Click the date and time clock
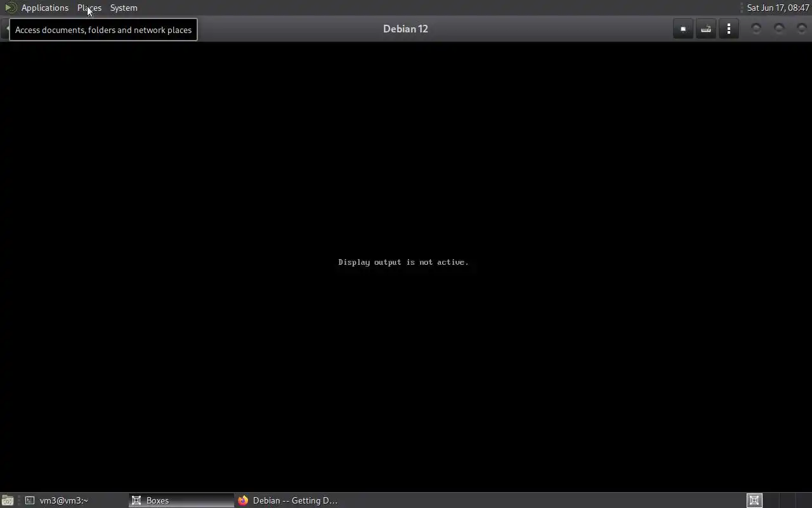Screen dimensions: 812x508 pyautogui.click(x=778, y=8)
